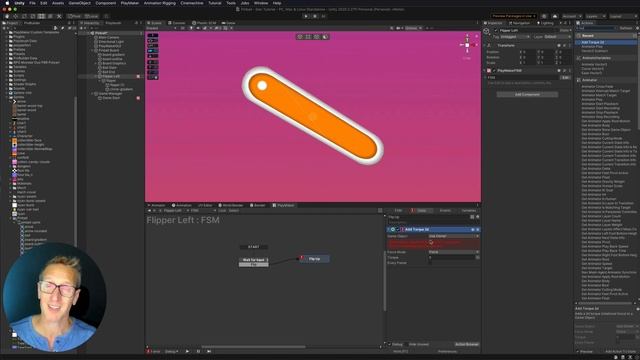Toggle the Add Torque 2d action enabled checkbox

click(398, 230)
